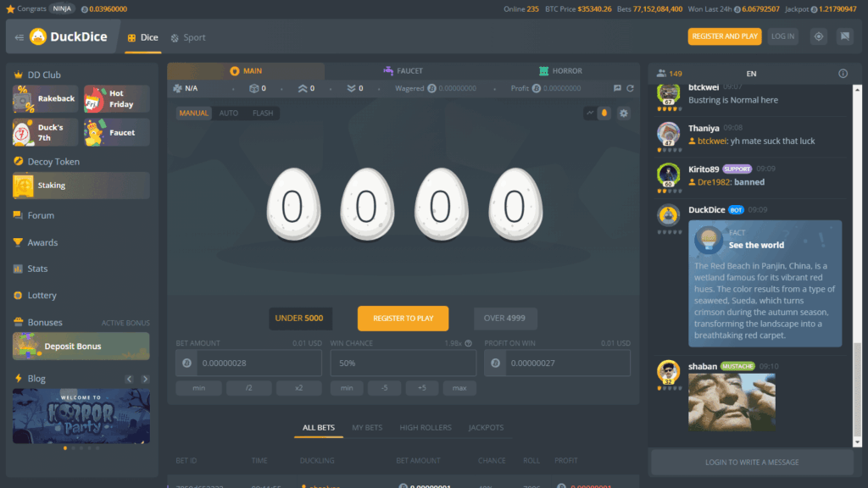This screenshot has width=868, height=488.
Task: Switch to the FAUCET tab
Action: [x=403, y=71]
